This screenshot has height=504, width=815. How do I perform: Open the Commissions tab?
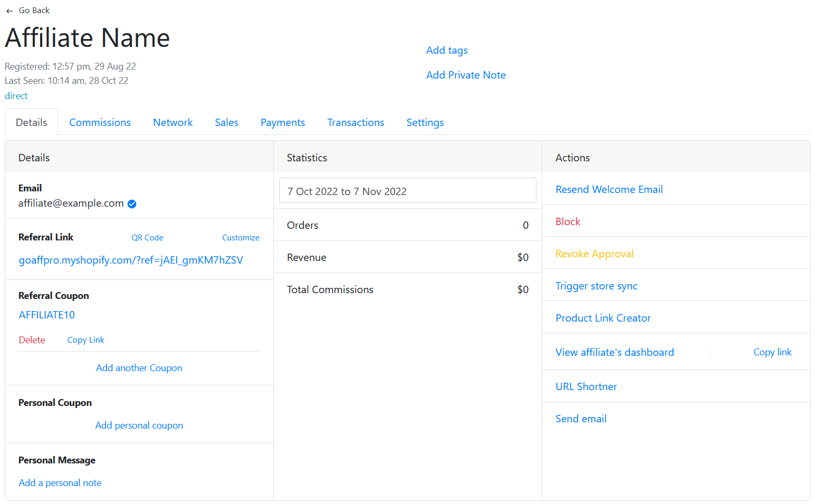[100, 122]
